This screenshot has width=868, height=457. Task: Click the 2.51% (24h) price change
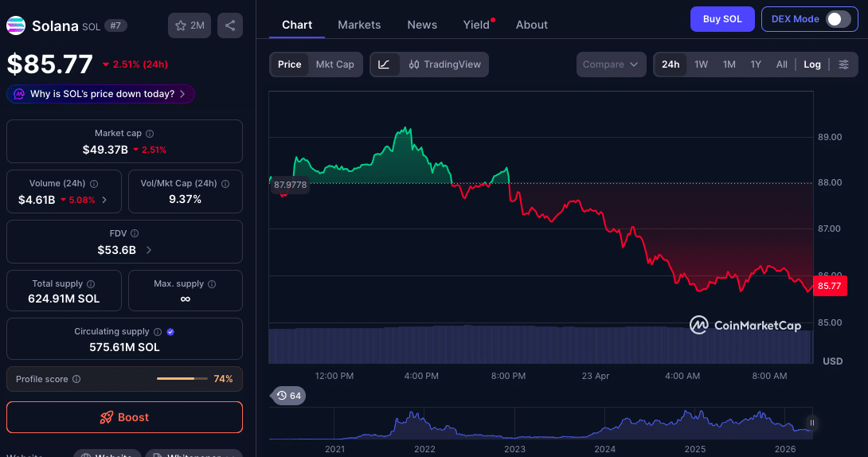[135, 64]
